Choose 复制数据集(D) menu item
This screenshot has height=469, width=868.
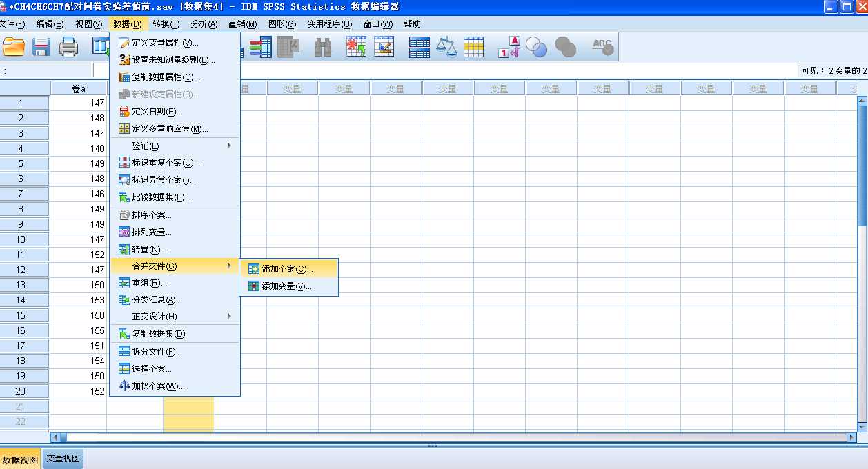coord(175,334)
